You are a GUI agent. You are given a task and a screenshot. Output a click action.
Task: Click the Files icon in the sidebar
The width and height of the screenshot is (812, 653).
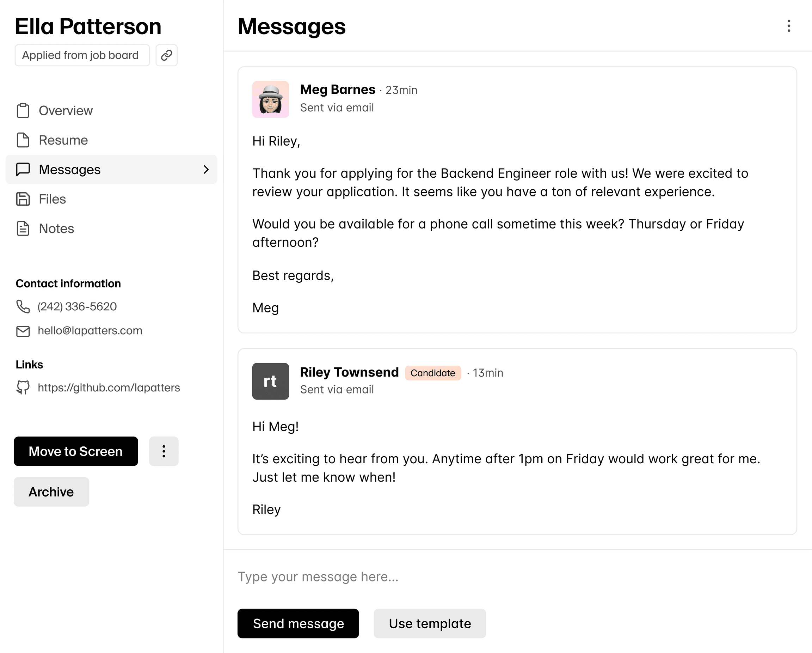coord(23,199)
